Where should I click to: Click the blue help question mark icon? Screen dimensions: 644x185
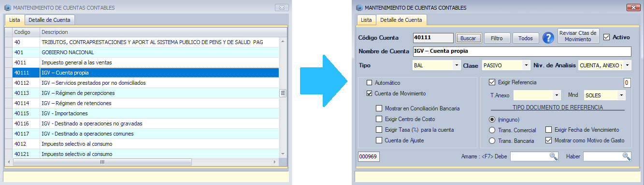point(548,38)
